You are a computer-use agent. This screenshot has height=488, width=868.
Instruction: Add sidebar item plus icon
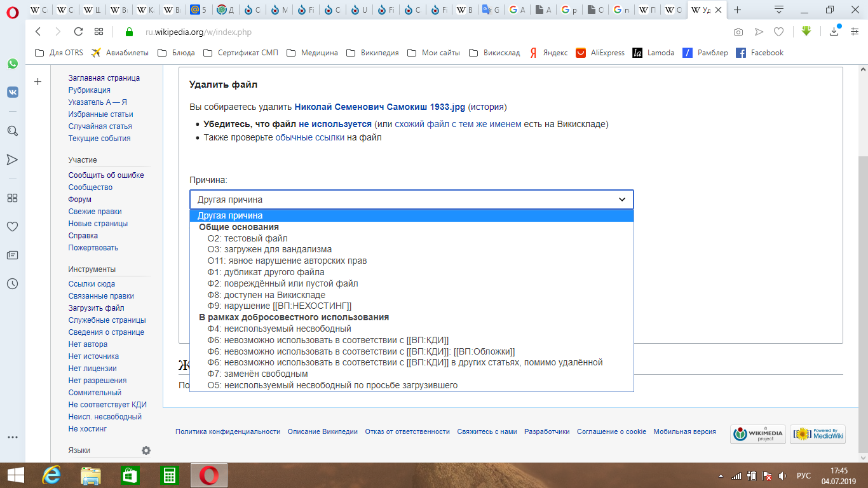pos(37,82)
